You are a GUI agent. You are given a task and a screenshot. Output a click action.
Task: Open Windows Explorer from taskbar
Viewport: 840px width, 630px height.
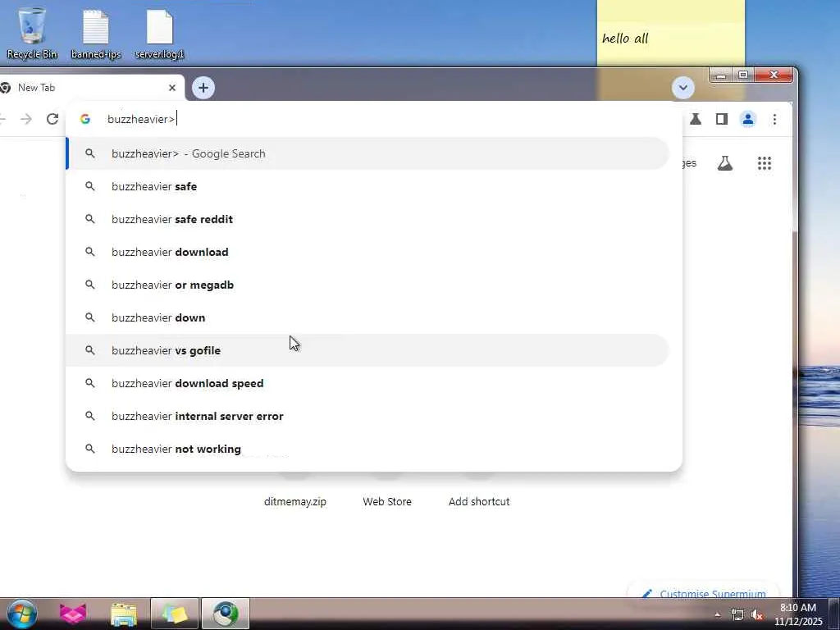point(124,614)
